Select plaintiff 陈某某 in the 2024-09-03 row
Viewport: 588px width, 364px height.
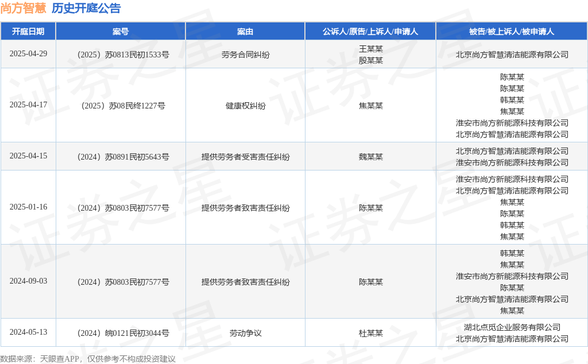370,282
